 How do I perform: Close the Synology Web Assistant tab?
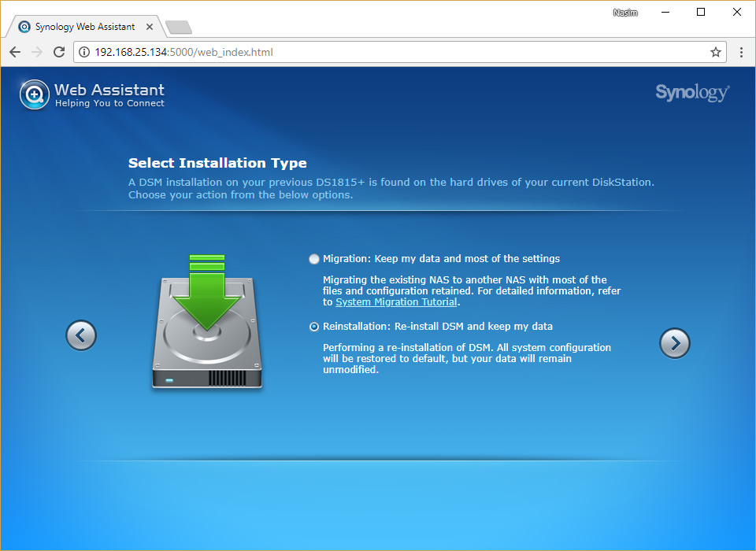tap(150, 27)
